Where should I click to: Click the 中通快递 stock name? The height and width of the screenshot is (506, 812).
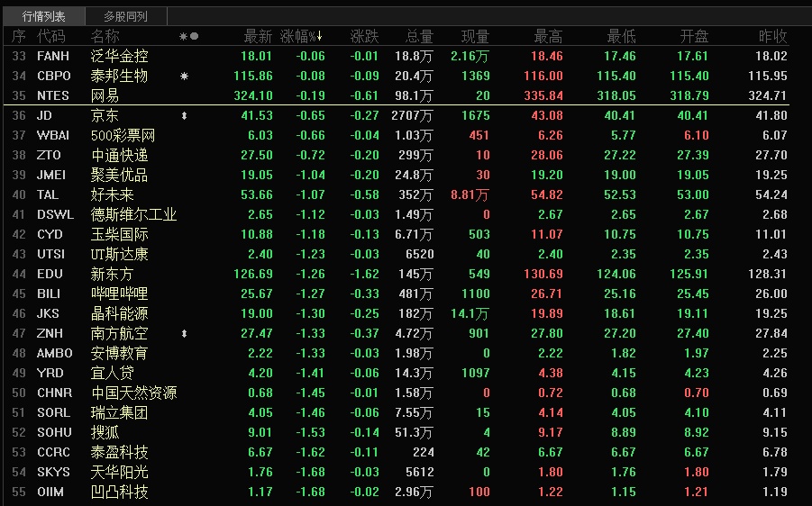click(119, 155)
